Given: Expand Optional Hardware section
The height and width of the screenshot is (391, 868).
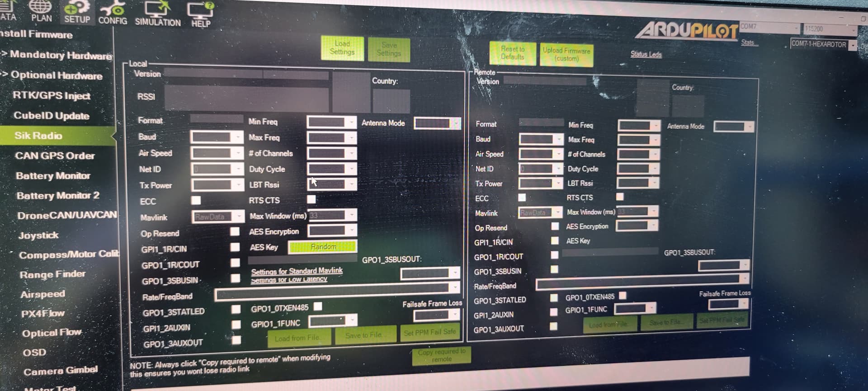Looking at the screenshot, I should coord(52,75).
